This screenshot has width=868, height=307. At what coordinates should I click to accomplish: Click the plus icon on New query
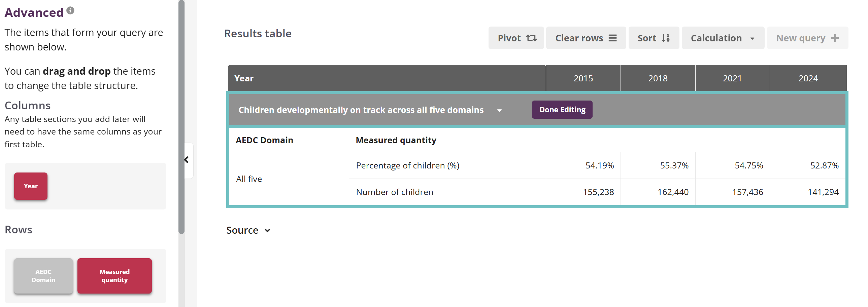tap(835, 38)
